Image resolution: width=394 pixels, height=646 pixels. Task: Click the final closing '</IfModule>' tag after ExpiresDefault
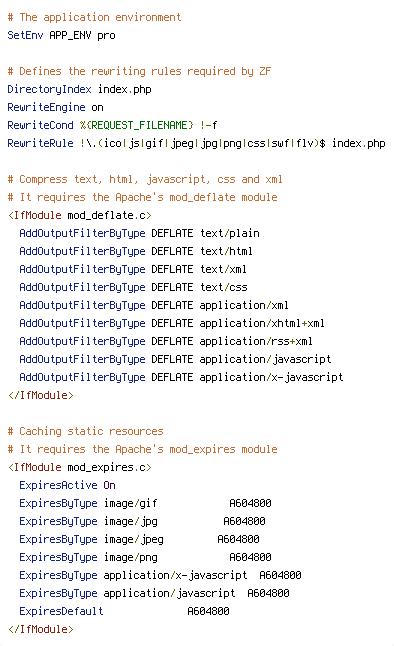coord(41,629)
